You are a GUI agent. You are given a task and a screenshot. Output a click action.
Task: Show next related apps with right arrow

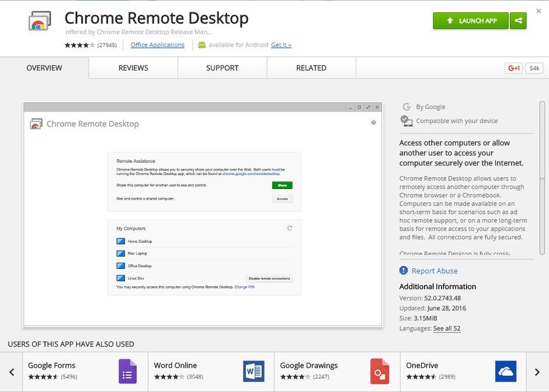[537, 372]
